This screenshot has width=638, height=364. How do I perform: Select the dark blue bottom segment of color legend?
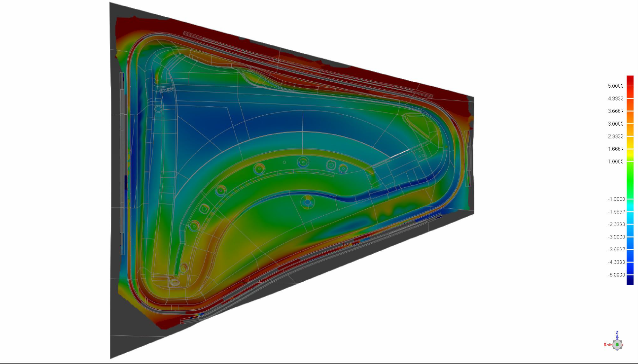pos(630,280)
